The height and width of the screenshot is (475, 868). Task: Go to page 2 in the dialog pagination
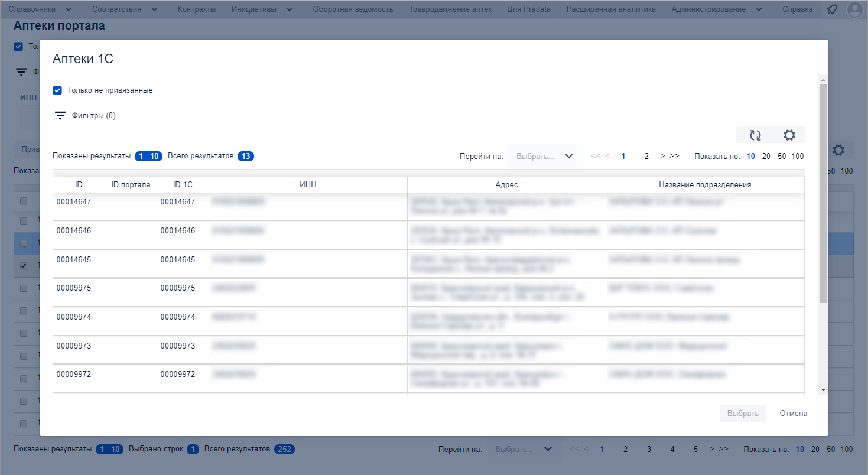tap(646, 157)
